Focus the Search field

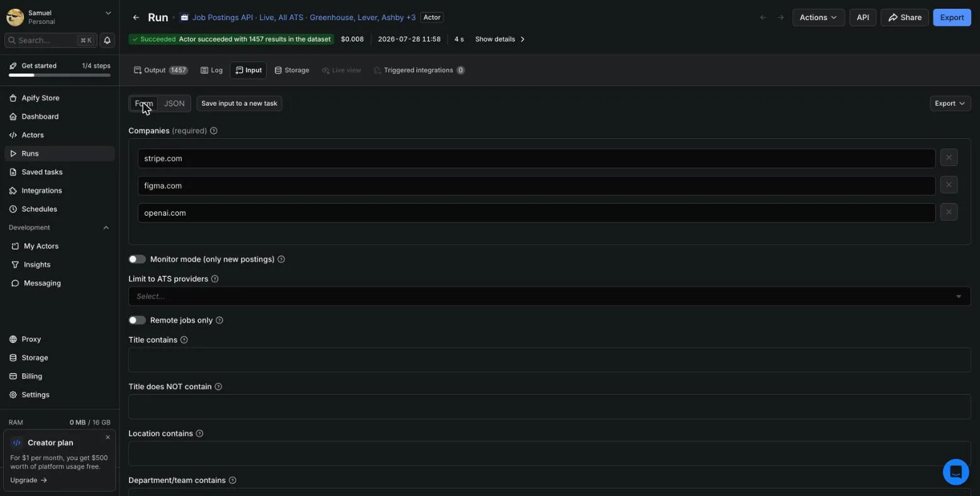click(x=51, y=40)
